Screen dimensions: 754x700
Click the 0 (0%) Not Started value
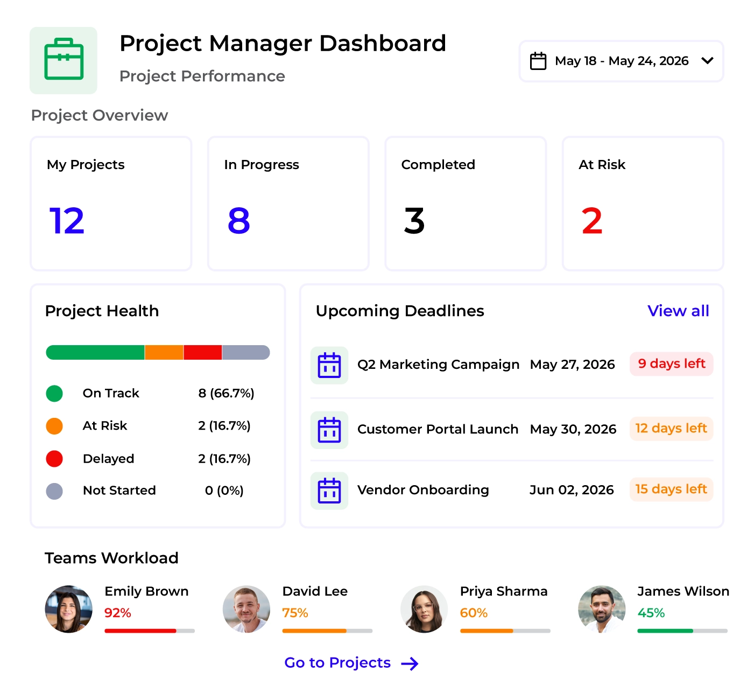point(224,491)
